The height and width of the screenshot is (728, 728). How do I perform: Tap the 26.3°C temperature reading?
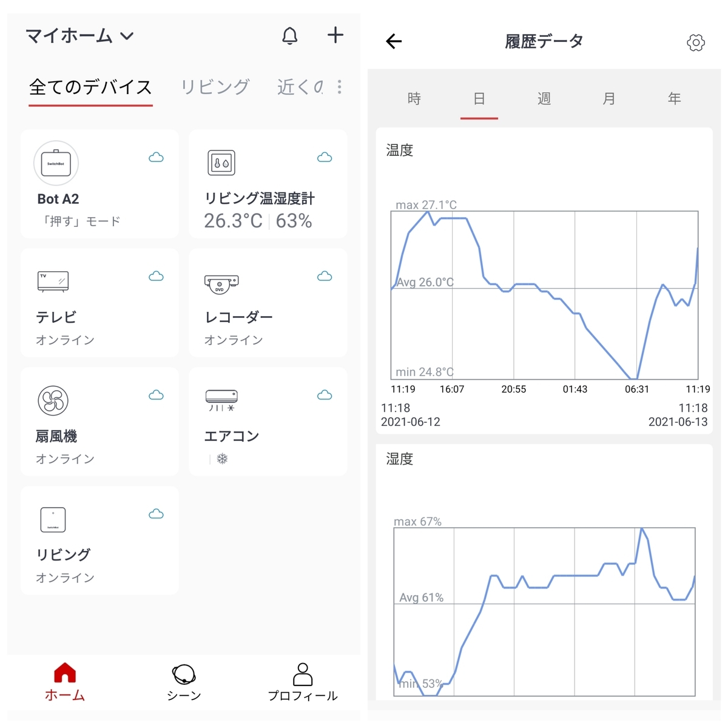233,221
